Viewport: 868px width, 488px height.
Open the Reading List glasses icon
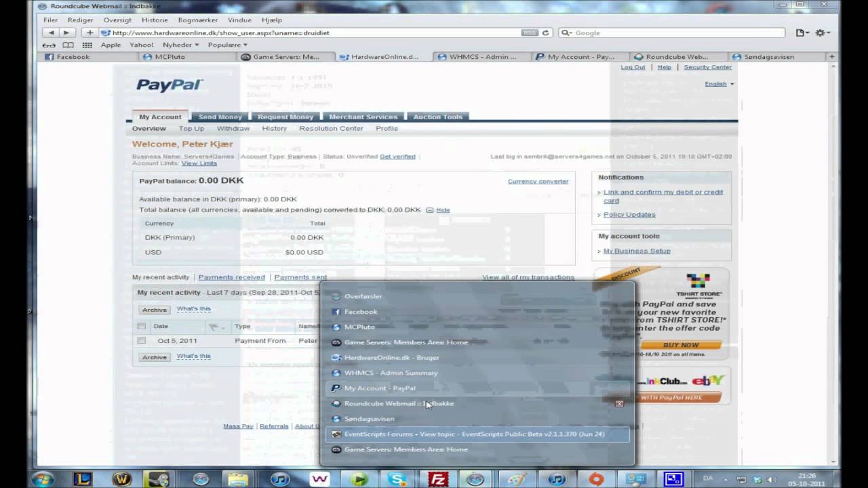(50, 45)
